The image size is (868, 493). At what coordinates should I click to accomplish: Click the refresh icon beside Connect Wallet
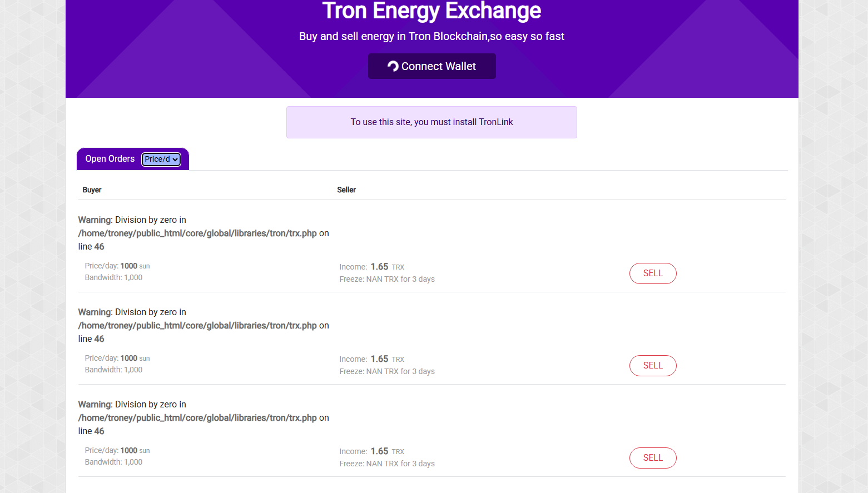tap(393, 67)
